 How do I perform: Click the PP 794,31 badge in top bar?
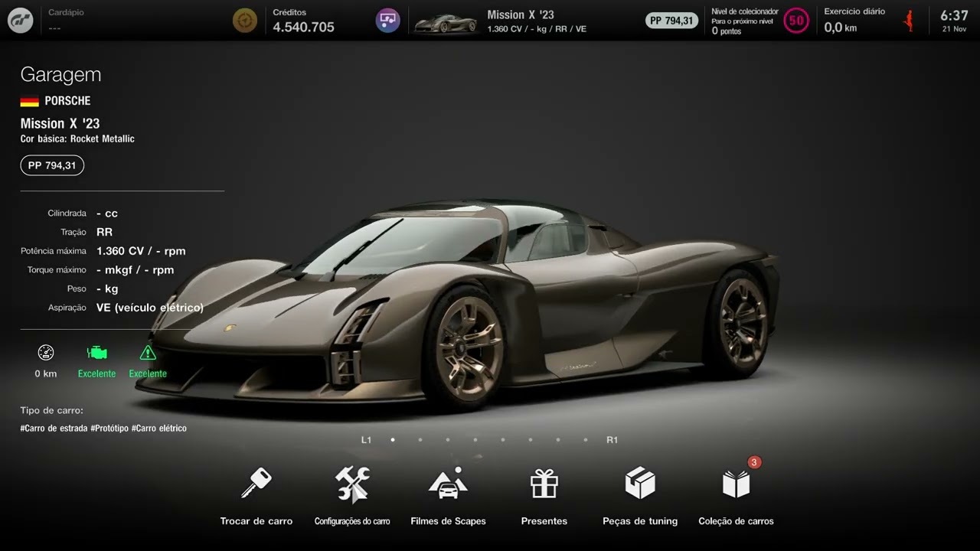[671, 21]
